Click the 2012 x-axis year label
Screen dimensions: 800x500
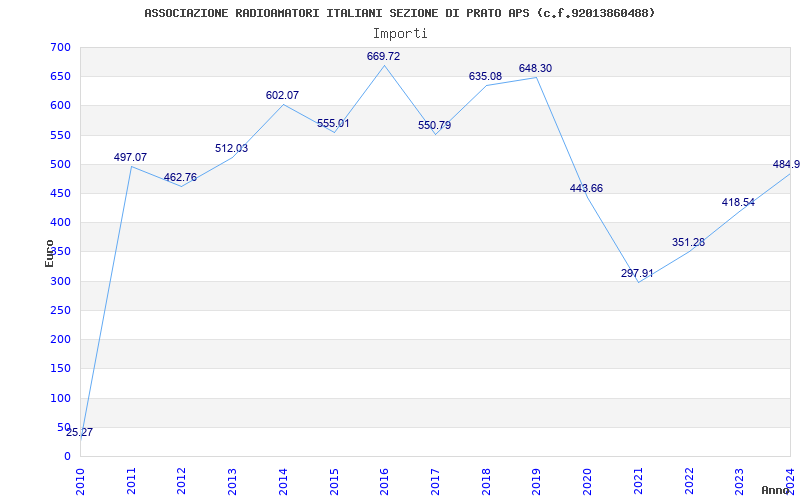182,481
